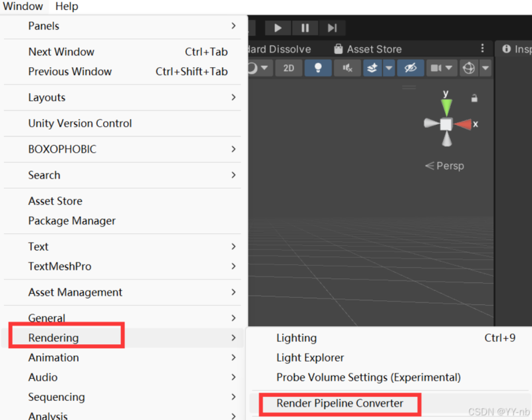Toggle scene lighting with the lightbulb icon
The image size is (532, 420).
point(318,68)
